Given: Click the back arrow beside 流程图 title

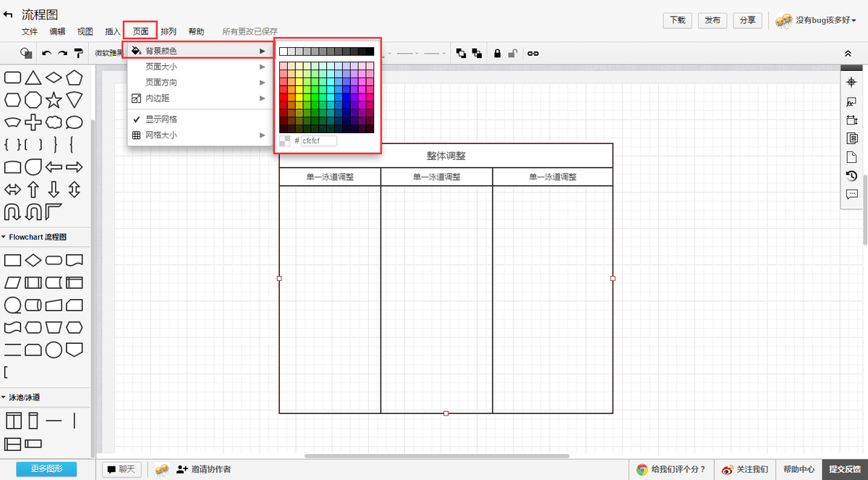Looking at the screenshot, I should tap(8, 14).
